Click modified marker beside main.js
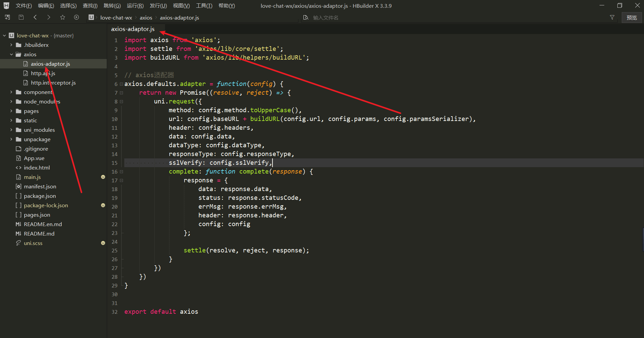This screenshot has height=338, width=644. [x=103, y=177]
